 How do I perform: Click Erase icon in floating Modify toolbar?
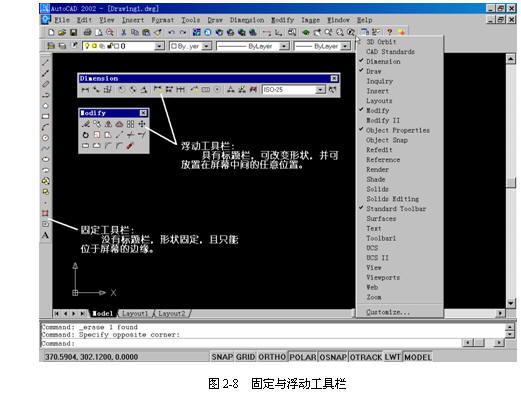click(x=86, y=124)
